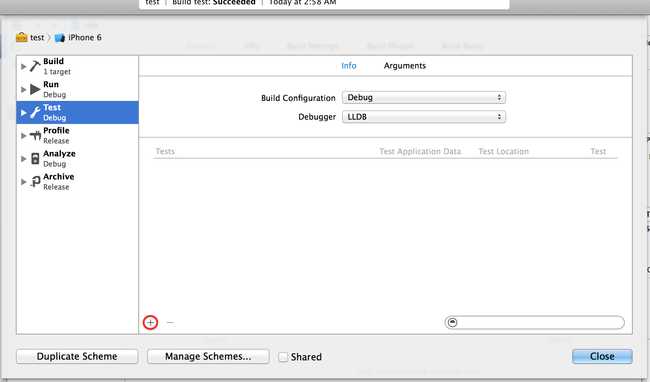Expand the Build action disclosure triangle
Viewport: 650px width, 382px height.
(x=24, y=66)
